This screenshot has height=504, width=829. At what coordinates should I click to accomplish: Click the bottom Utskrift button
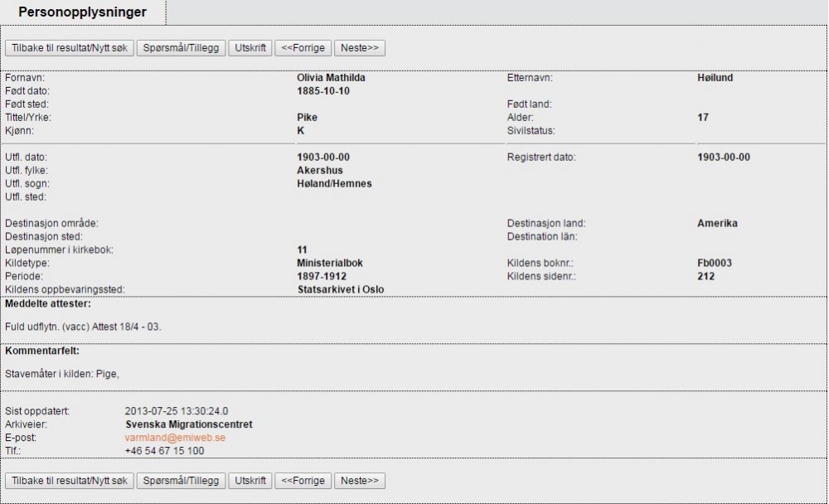(250, 481)
